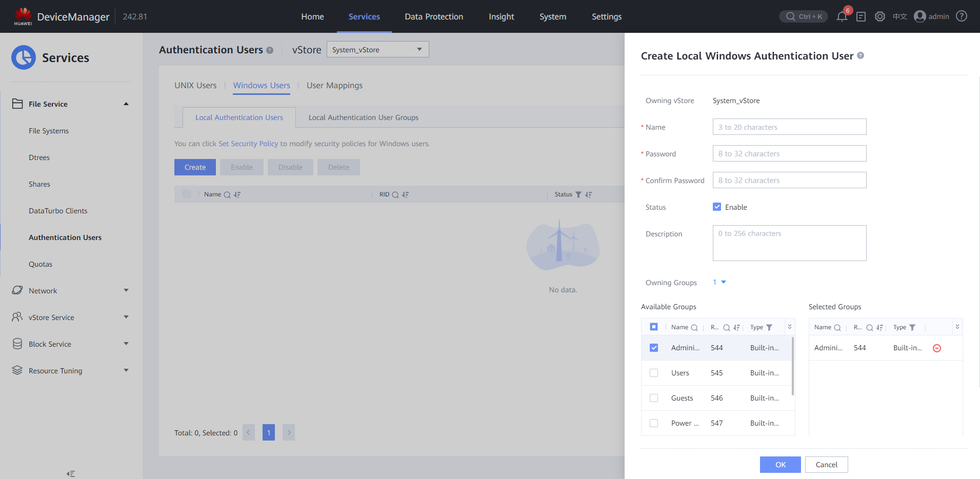This screenshot has height=479, width=980.
Task: Remove Administrators group with the red minus icon
Action: coord(937,348)
